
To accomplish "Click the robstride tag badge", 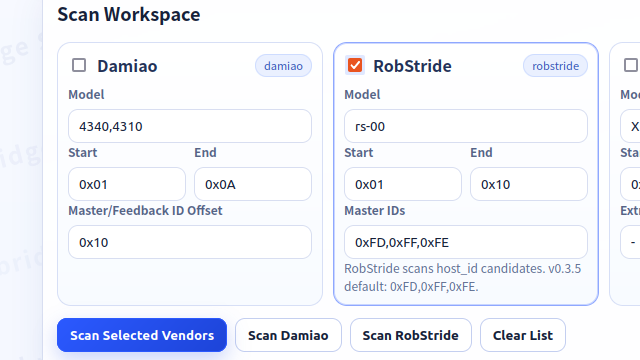I will click(x=556, y=66).
